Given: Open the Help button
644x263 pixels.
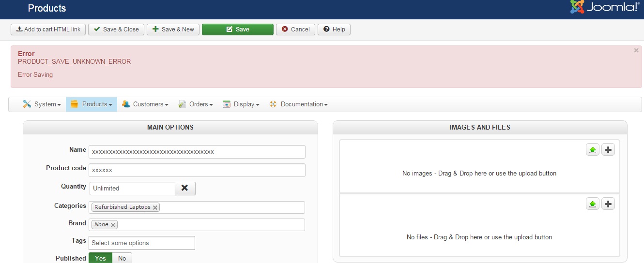Looking at the screenshot, I should (334, 29).
